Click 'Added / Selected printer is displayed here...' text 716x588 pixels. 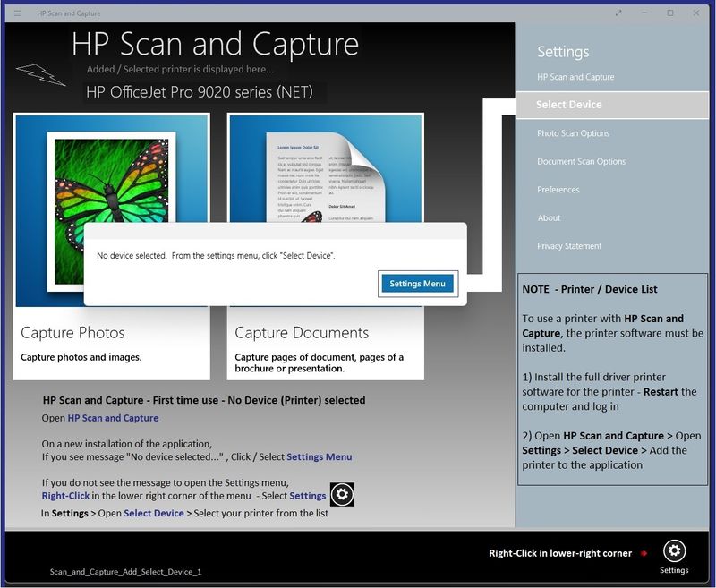[x=181, y=70]
